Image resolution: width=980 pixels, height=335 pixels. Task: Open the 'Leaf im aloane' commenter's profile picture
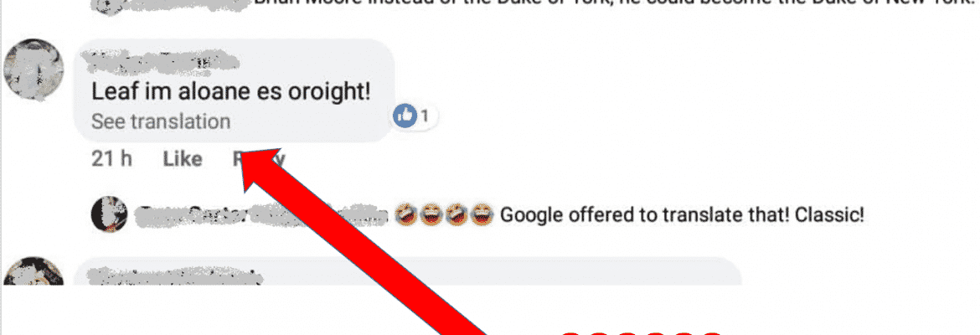point(34,70)
